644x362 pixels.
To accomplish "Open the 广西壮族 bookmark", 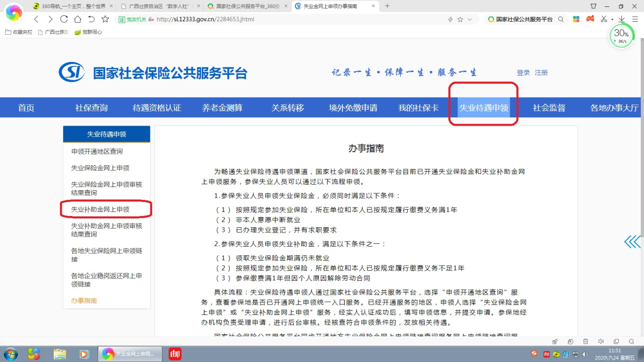I will 54,32.
